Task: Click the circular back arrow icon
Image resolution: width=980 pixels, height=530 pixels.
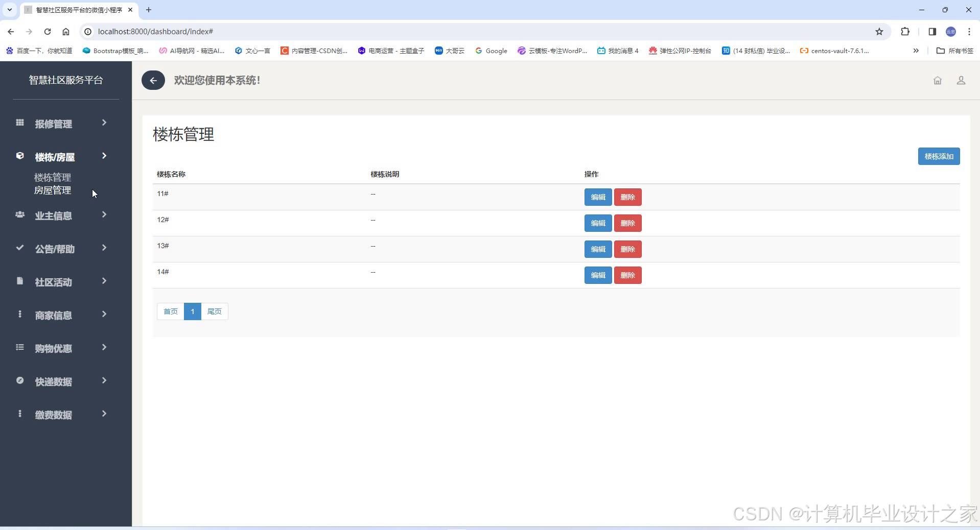Action: [x=153, y=80]
